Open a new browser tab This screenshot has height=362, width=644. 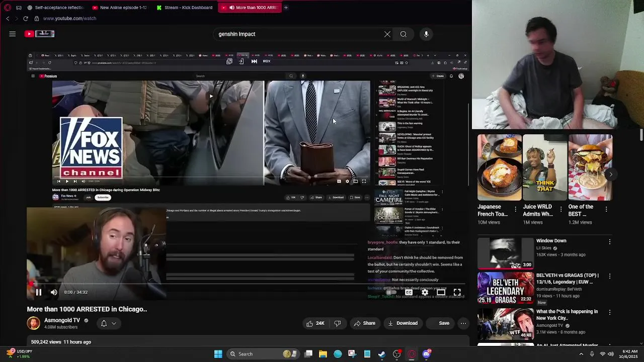[x=286, y=8]
